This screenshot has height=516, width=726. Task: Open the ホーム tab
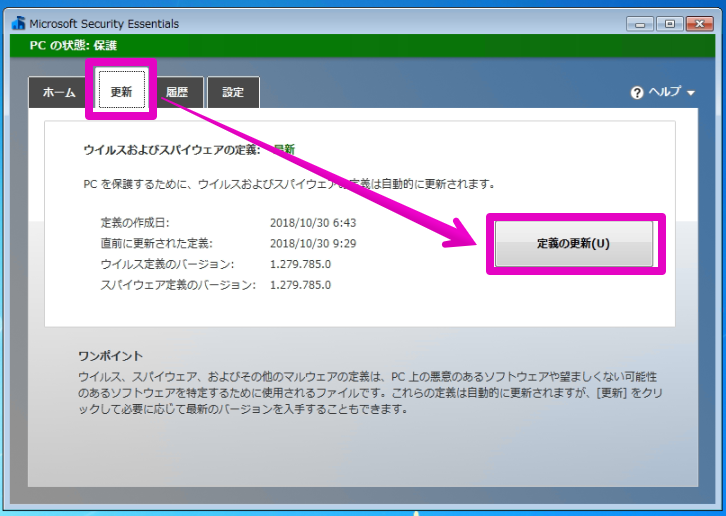coord(59,92)
